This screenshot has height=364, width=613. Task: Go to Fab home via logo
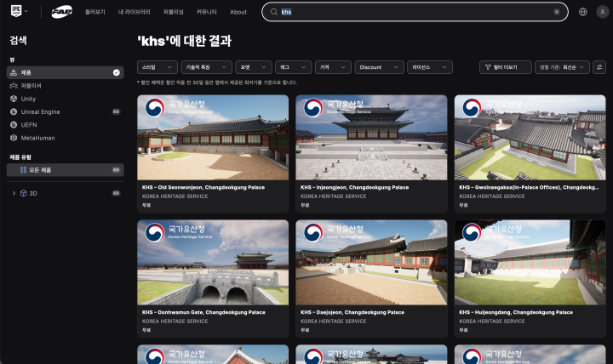62,12
